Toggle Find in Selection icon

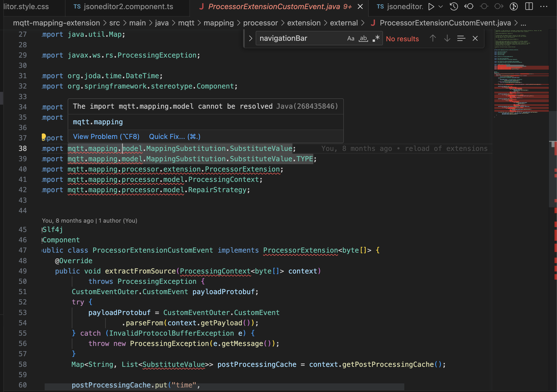tap(461, 38)
